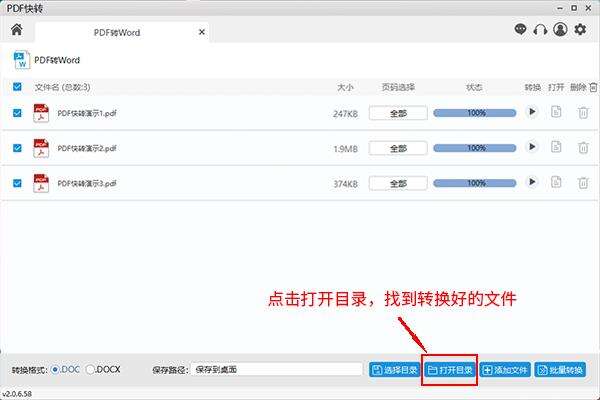Click the 1.9MB size value
The height and width of the screenshot is (400, 600).
(x=345, y=149)
